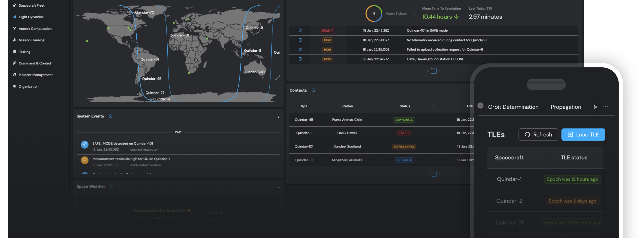The width and height of the screenshot is (644, 243).
Task: Switch to the Propagation tab
Action: [566, 107]
